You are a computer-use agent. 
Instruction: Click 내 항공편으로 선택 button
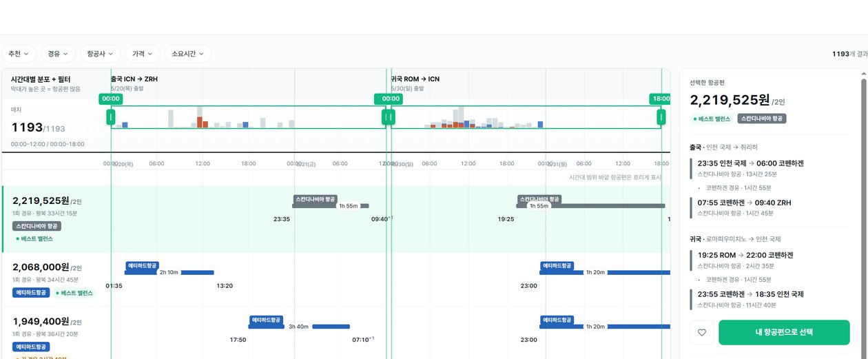pyautogui.click(x=784, y=332)
